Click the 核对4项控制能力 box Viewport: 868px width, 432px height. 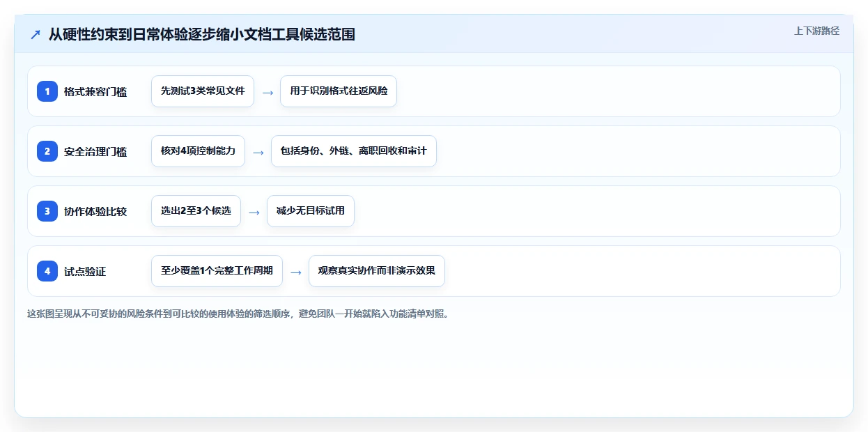tap(198, 151)
